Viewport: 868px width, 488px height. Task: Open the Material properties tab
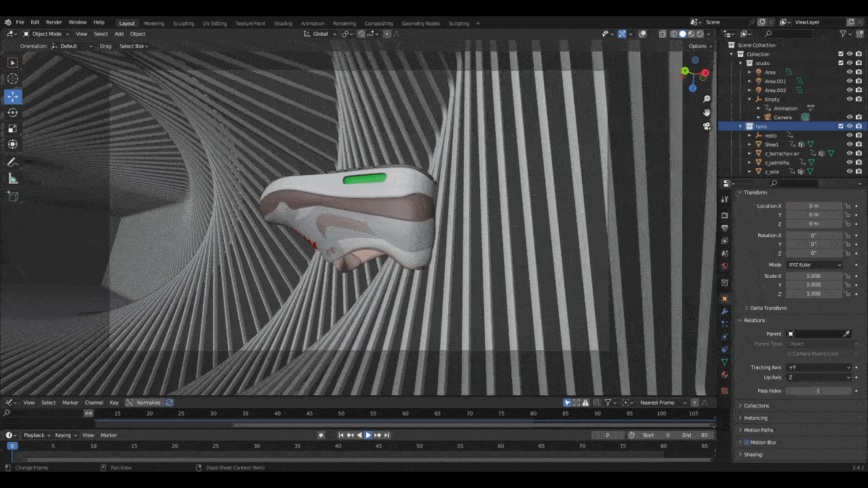[724, 375]
